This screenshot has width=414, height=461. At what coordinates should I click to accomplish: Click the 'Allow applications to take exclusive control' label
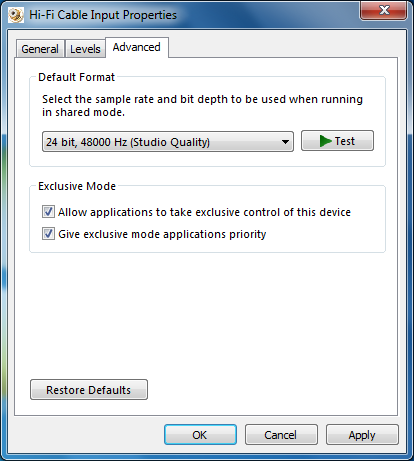[204, 212]
